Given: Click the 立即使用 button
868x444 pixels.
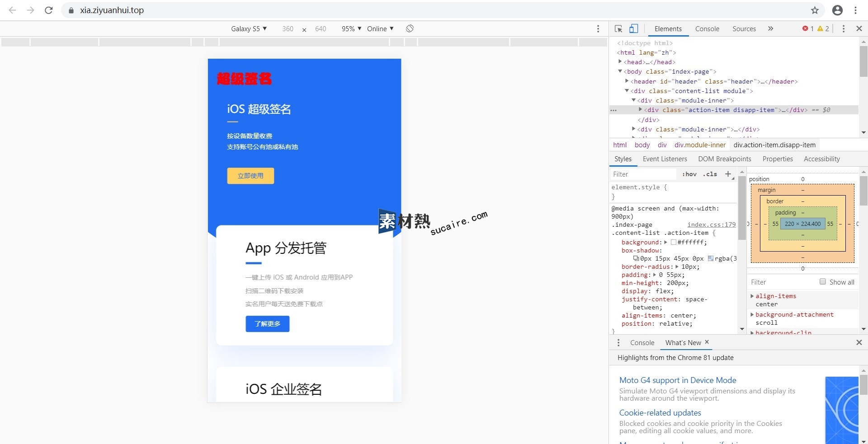Looking at the screenshot, I should pyautogui.click(x=250, y=176).
